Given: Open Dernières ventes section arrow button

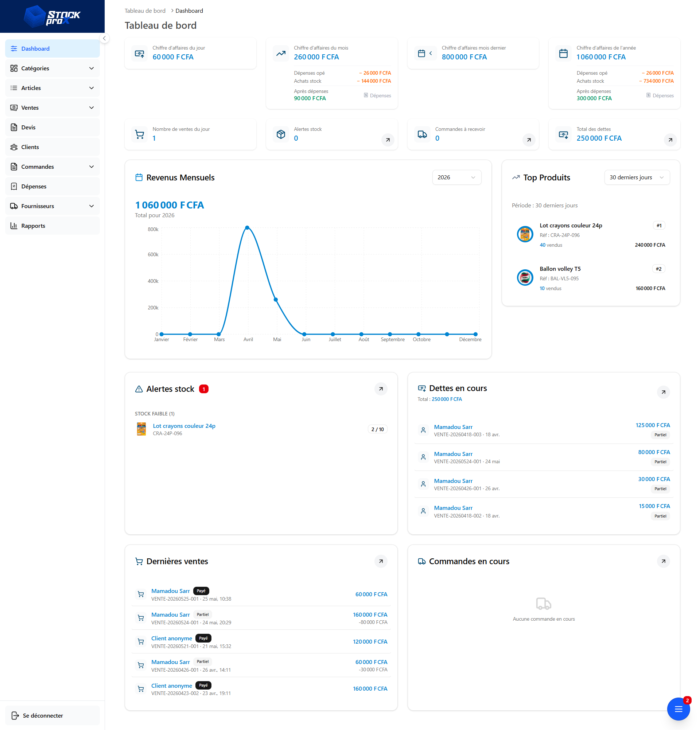Looking at the screenshot, I should pos(381,561).
